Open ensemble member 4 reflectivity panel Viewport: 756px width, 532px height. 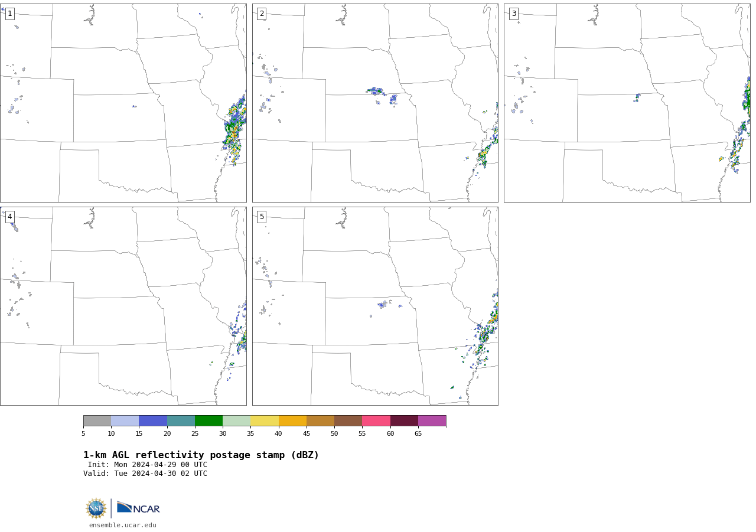pyautogui.click(x=123, y=306)
